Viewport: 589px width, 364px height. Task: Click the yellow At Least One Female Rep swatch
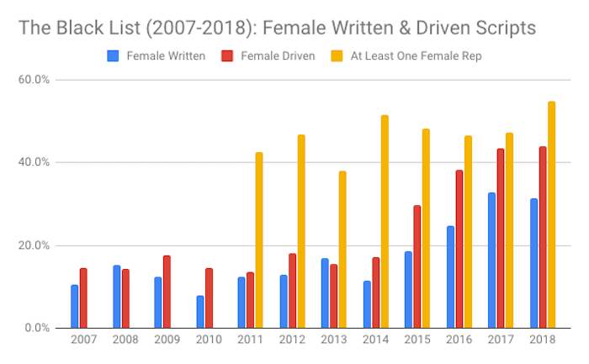[x=337, y=56]
